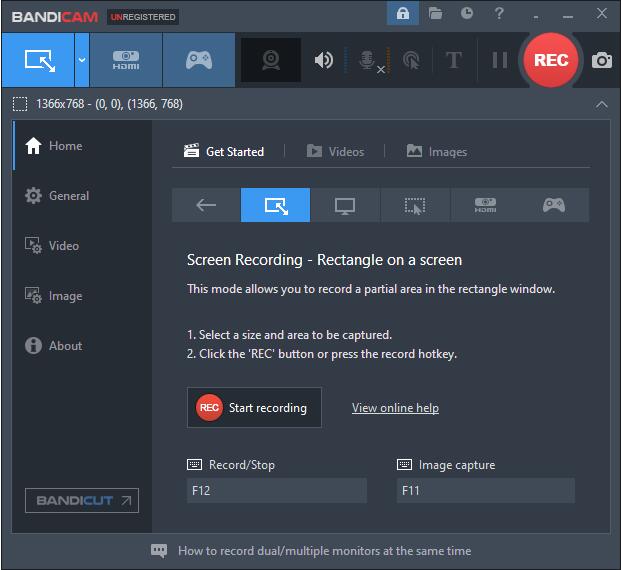This screenshot has height=570, width=622.
Task: Select the Get Started tab
Action: point(224,152)
